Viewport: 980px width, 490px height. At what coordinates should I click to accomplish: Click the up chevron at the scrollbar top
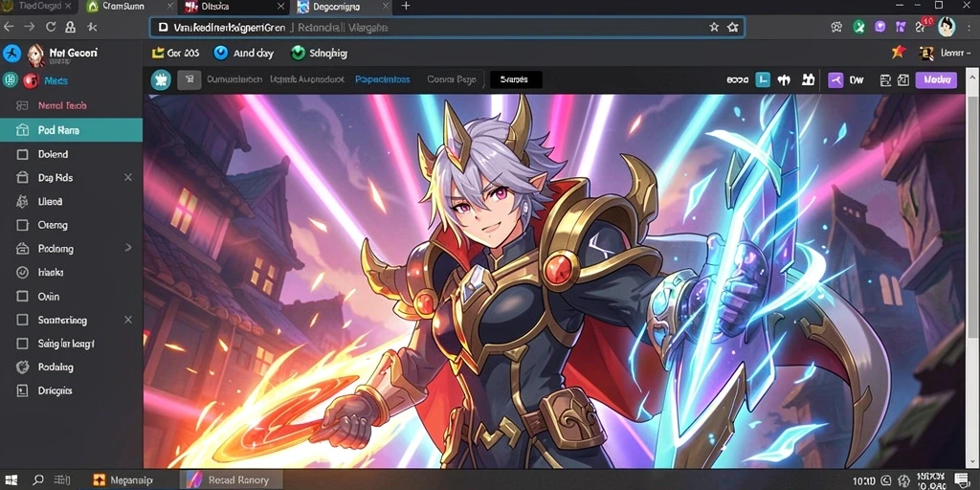click(x=972, y=82)
